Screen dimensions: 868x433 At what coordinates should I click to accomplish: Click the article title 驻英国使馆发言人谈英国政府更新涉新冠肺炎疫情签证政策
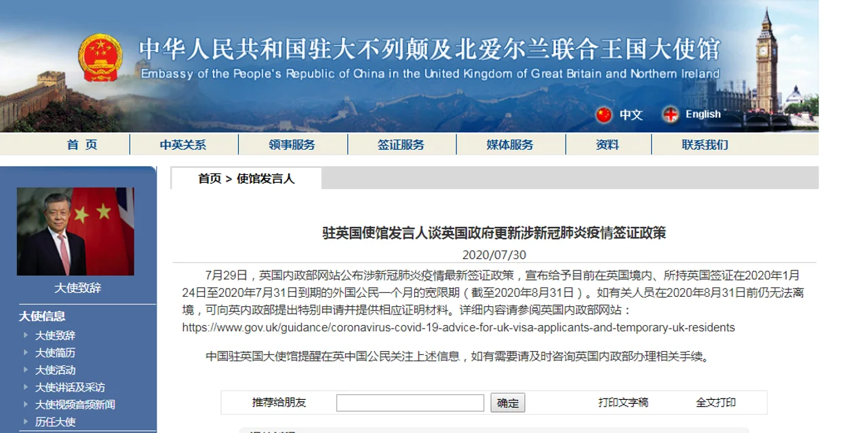[x=494, y=233]
